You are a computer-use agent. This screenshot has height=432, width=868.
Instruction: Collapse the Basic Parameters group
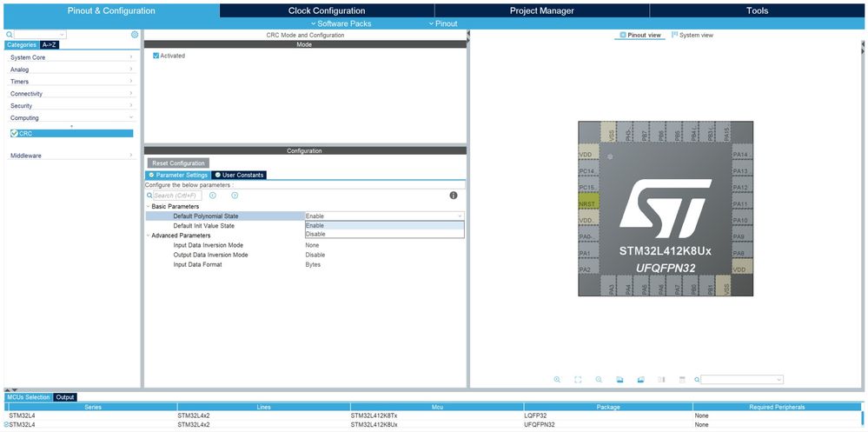148,206
